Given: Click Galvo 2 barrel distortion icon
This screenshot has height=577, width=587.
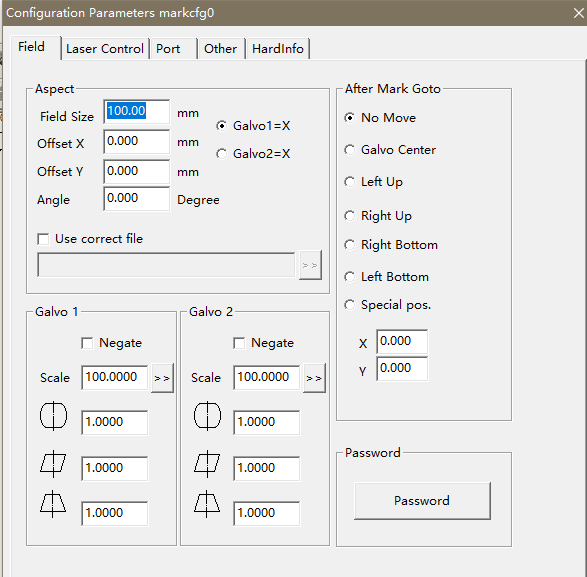Looking at the screenshot, I should coord(207,416).
